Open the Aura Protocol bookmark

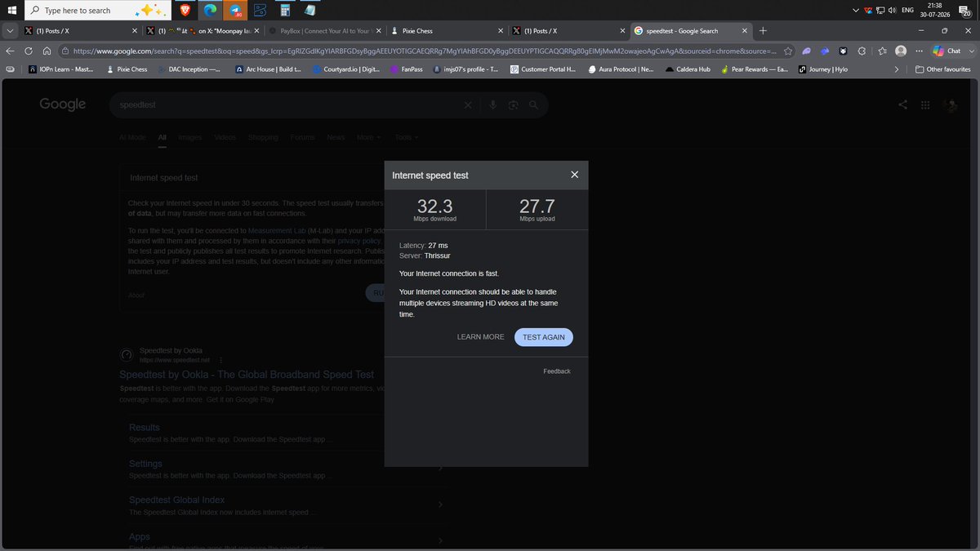tap(621, 69)
